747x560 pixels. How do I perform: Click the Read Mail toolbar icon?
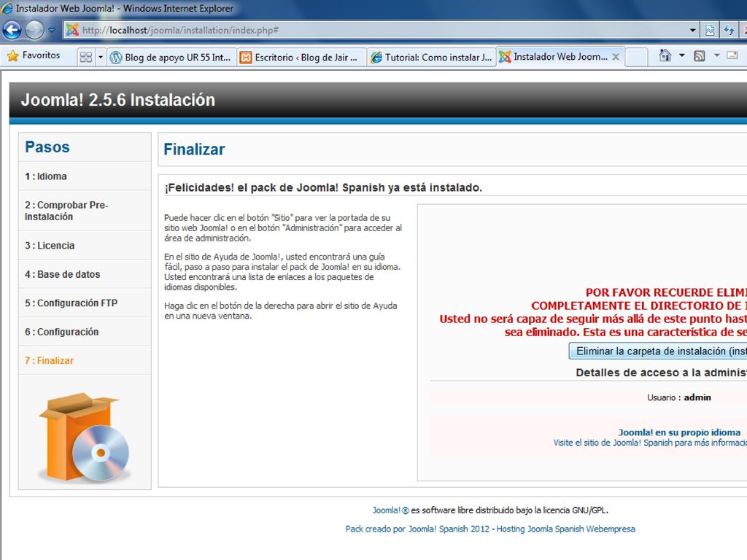(732, 55)
